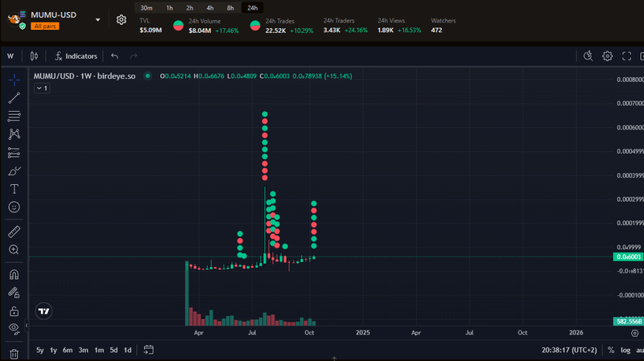The height and width of the screenshot is (361, 644).
Task: Select the brush drawing tool
Action: click(x=14, y=170)
